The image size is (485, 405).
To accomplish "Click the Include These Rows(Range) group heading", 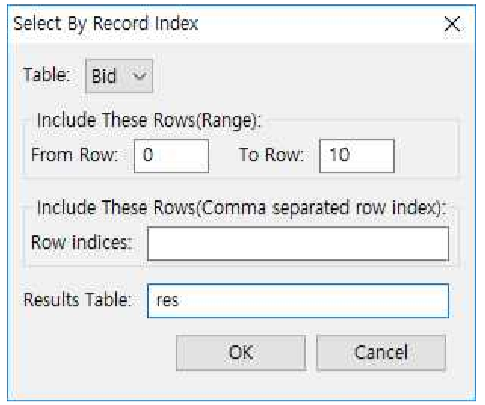I will pos(149,121).
